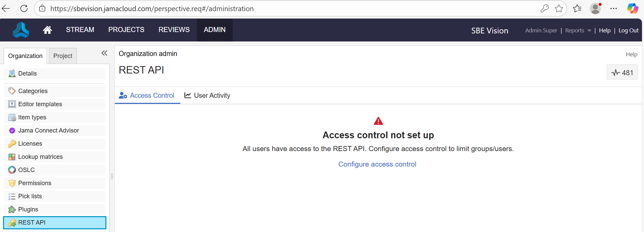Expand the Reports dropdown menu
Viewport: 644px width, 232px height.
point(578,30)
